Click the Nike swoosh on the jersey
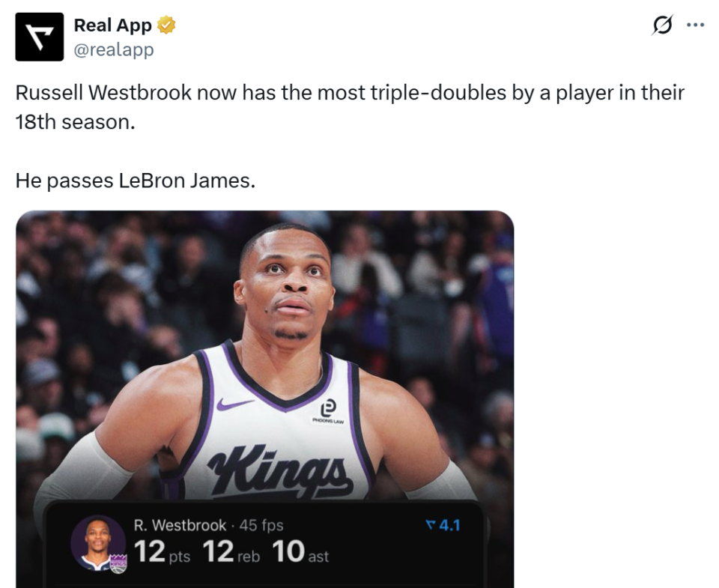The height and width of the screenshot is (588, 719). click(x=234, y=404)
